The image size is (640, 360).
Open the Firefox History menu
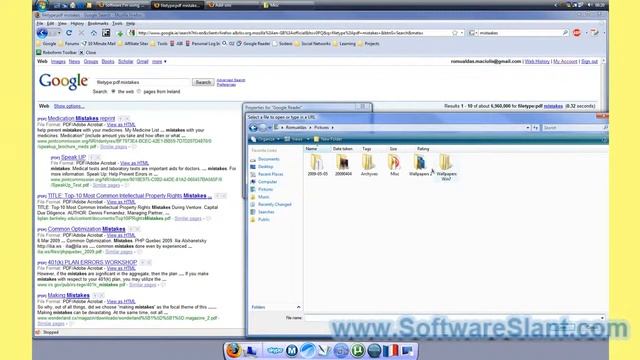(77, 24)
